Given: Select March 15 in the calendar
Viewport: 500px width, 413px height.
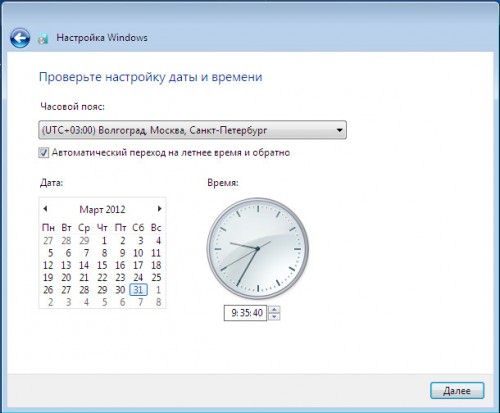Looking at the screenshot, I should click(x=102, y=265).
